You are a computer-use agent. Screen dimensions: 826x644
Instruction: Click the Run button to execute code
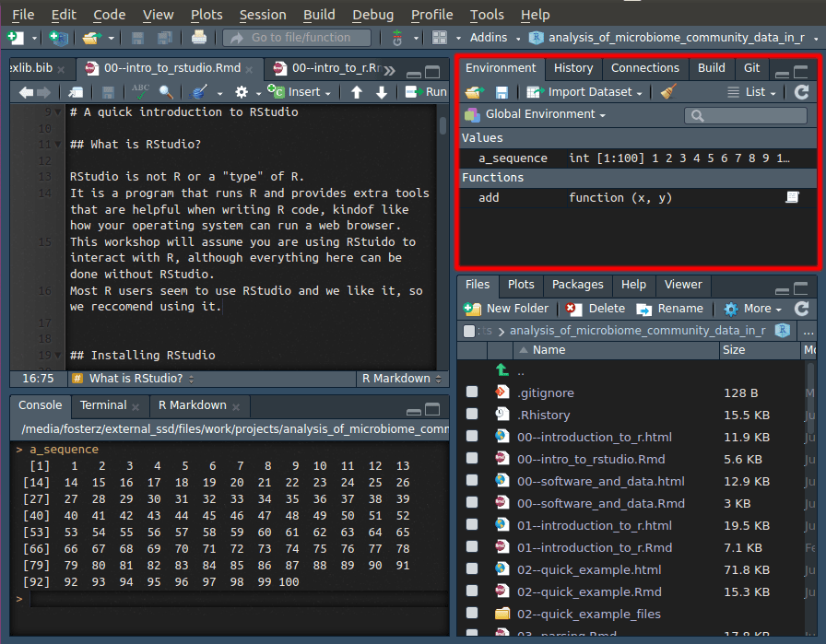tap(427, 92)
